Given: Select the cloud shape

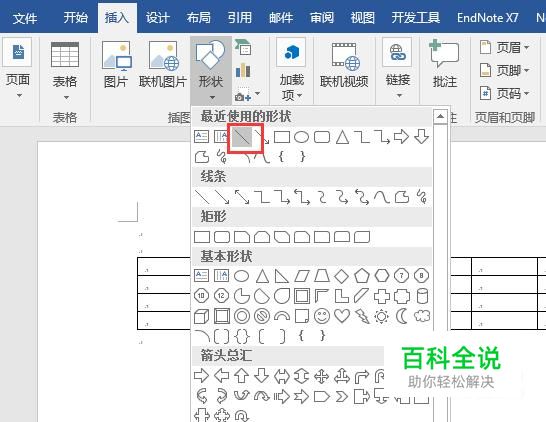Looking at the screenshot, I should 422,316.
